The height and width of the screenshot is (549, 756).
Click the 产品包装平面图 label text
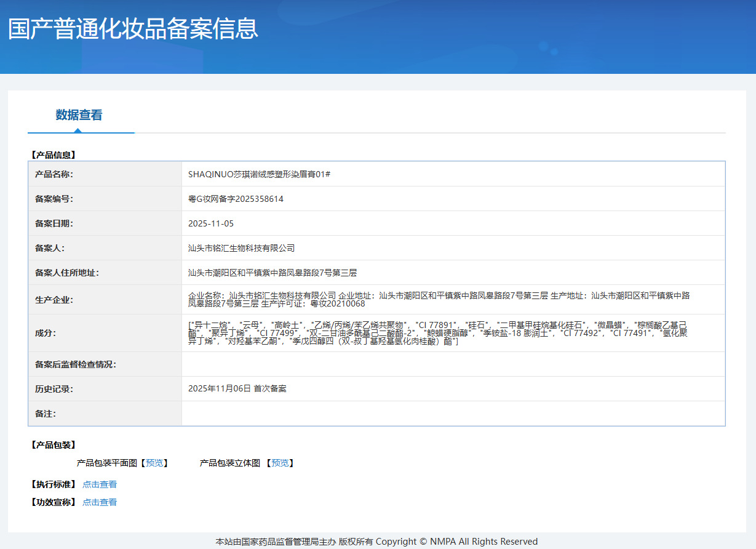click(106, 463)
